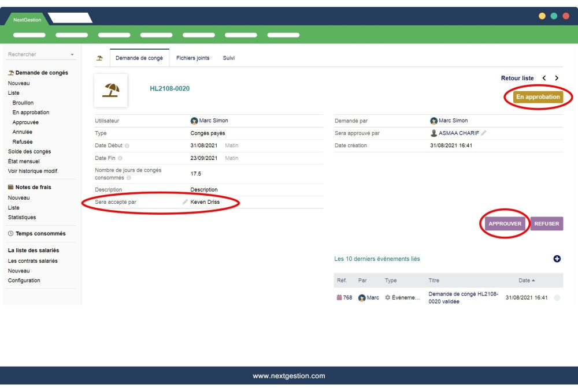Image resolution: width=578 pixels, height=392 pixels.
Task: Sort events by Date column arrow
Action: [533, 281]
